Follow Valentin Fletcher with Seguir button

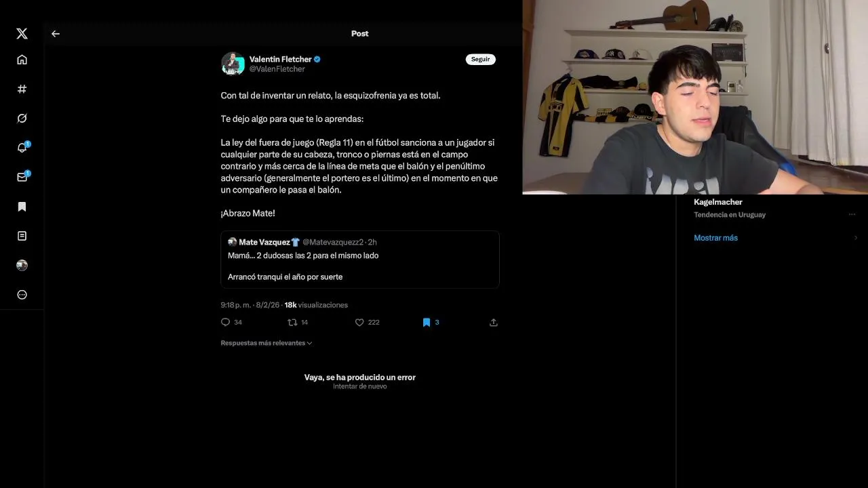coord(480,60)
